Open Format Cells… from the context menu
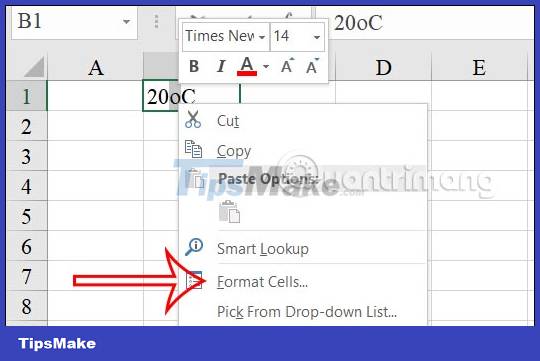Screen dimensions: 540x361 (303, 282)
